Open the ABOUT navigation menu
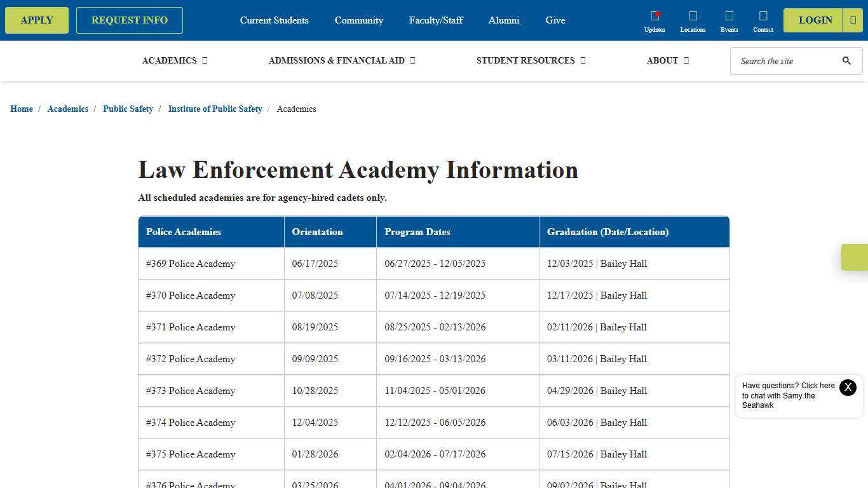Viewport: 868px width, 488px height. pos(667,60)
